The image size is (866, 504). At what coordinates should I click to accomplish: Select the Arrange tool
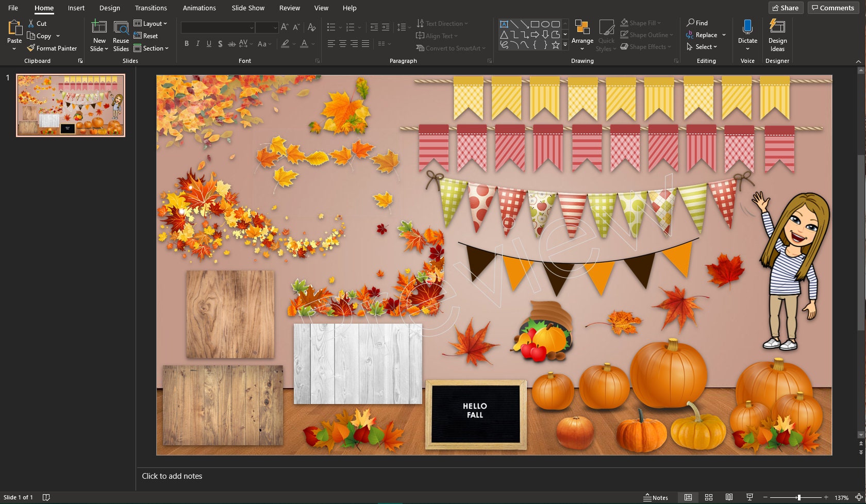click(x=582, y=35)
